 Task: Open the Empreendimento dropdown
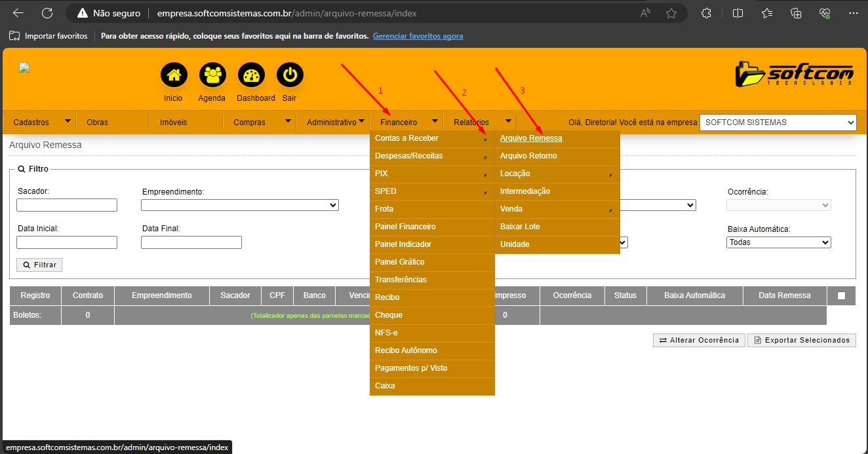click(x=239, y=205)
